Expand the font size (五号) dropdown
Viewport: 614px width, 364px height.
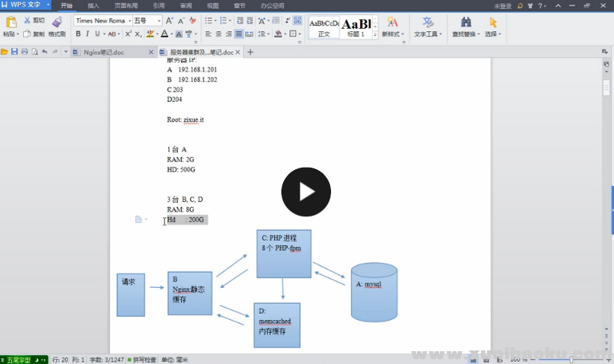[159, 20]
